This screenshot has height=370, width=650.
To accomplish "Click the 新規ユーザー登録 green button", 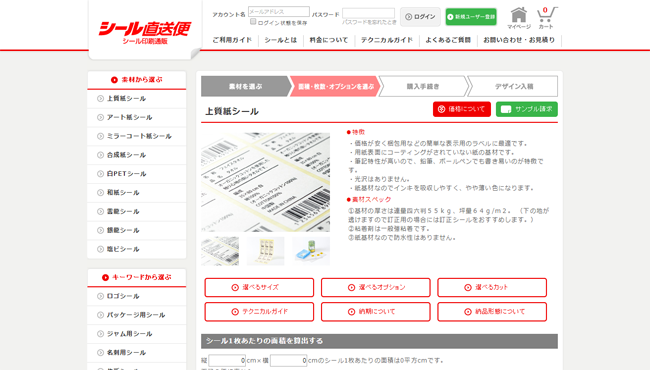I will pos(471,17).
